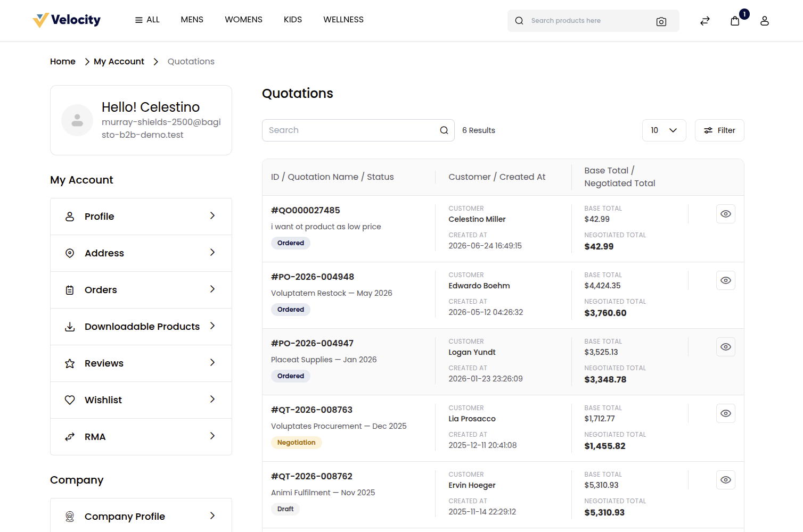
Task: Click the Velocity logo
Action: (x=67, y=20)
